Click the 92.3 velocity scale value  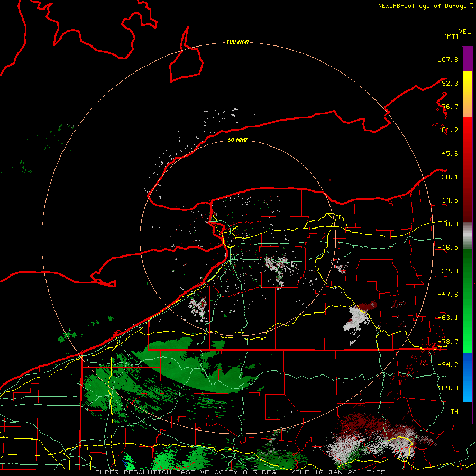450,83
